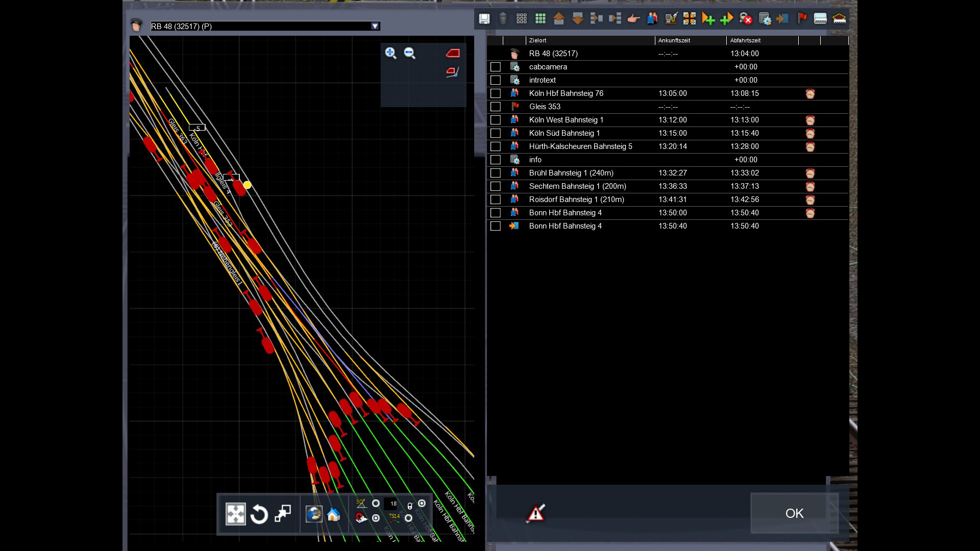Click arrival time 13:20:14

(673, 146)
